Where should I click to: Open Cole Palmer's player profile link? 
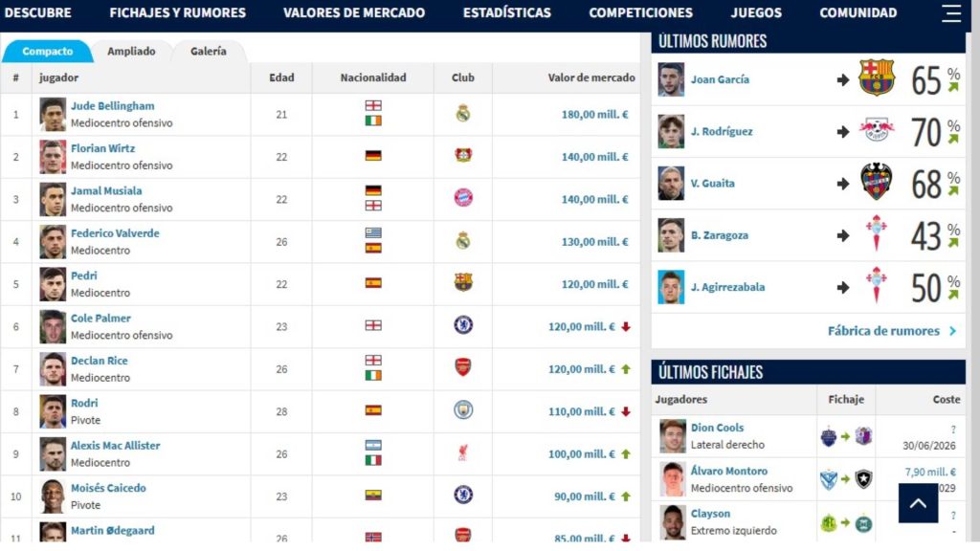coord(100,318)
